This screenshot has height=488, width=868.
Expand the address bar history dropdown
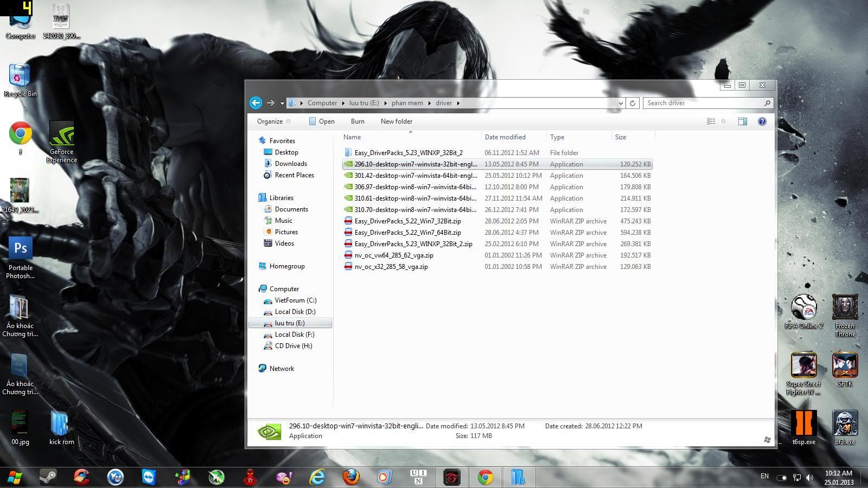coord(621,103)
